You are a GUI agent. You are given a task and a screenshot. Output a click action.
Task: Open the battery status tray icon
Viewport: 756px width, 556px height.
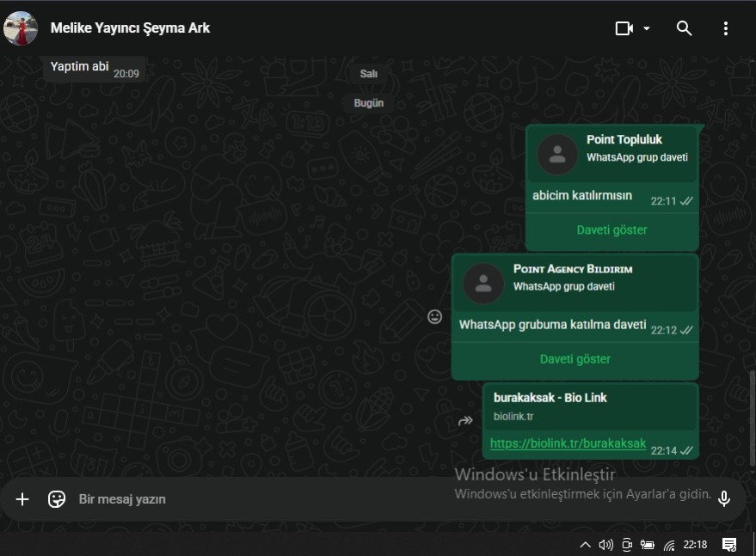click(647, 545)
